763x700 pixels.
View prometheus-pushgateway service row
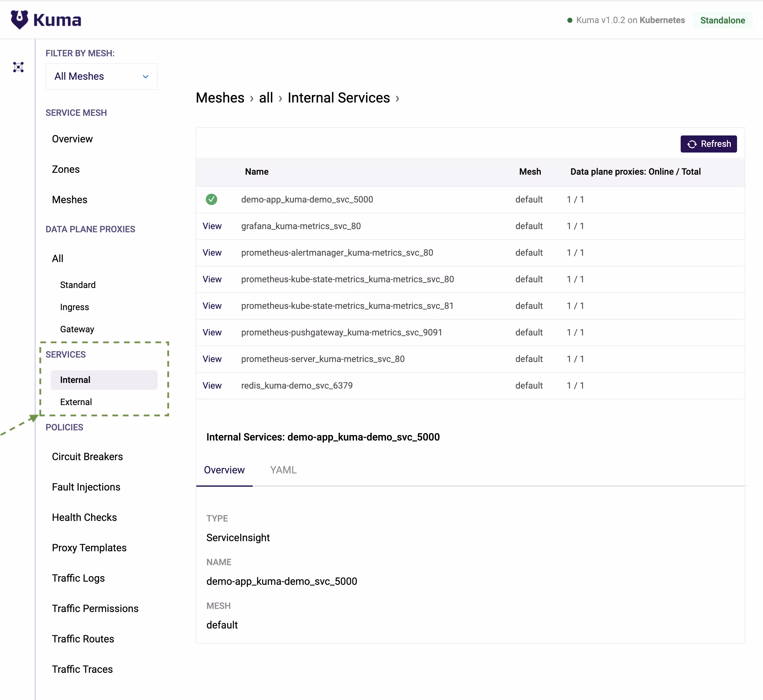tap(212, 332)
